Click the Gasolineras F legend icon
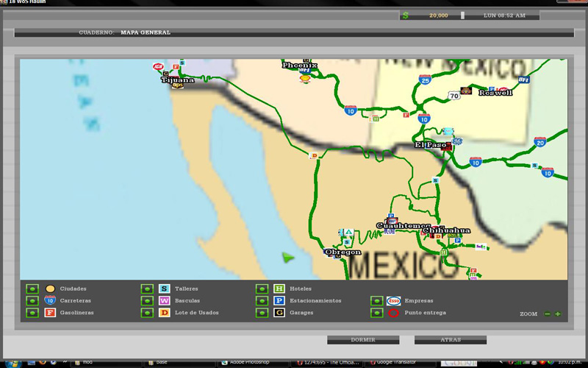 [50, 313]
